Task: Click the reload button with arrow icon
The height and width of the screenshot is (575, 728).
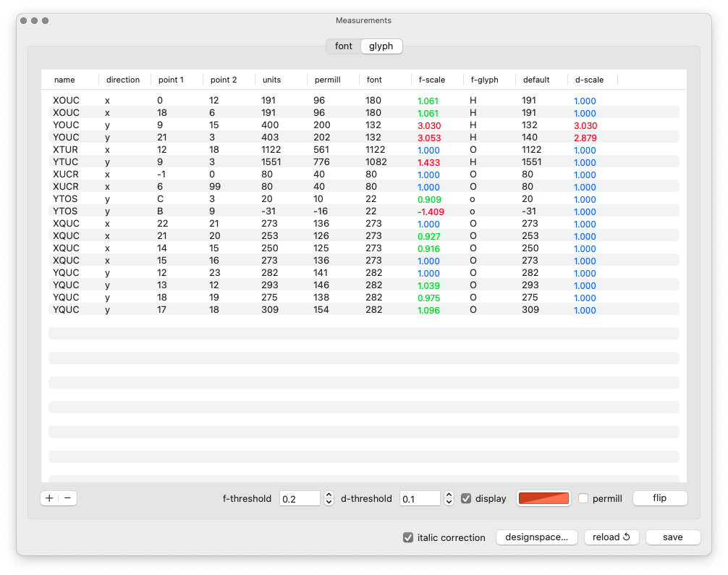Action: coord(611,537)
